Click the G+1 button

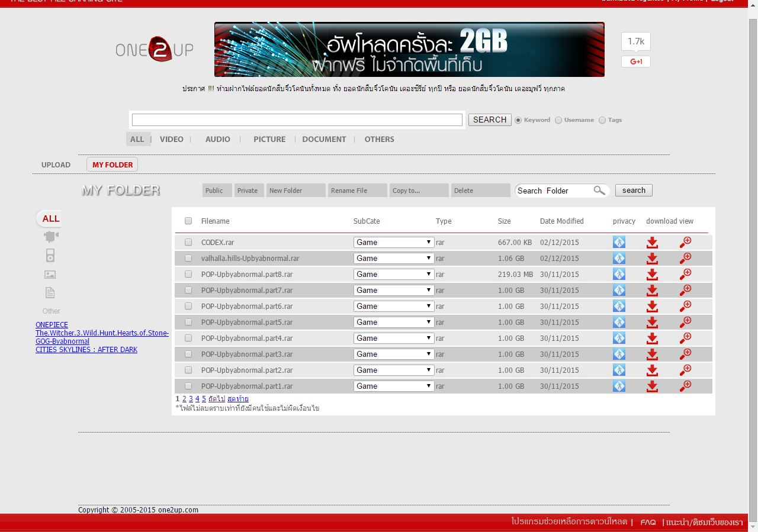click(x=636, y=62)
